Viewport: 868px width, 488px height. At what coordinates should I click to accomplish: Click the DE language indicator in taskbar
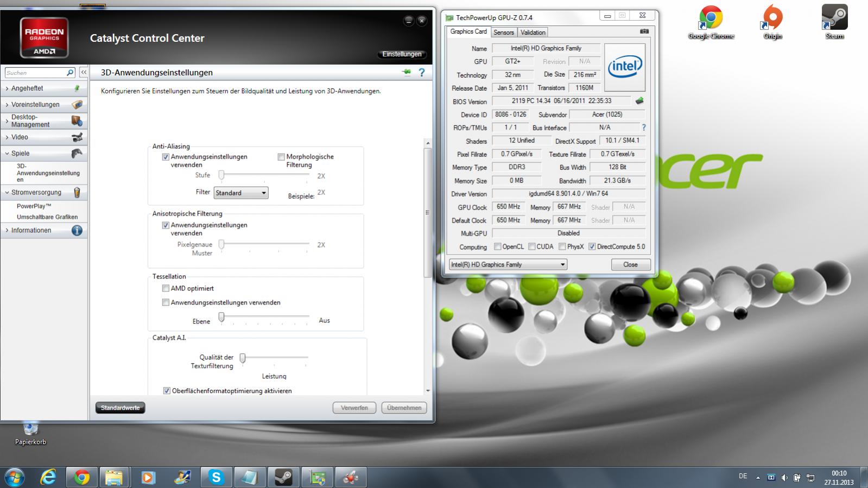[743, 476]
